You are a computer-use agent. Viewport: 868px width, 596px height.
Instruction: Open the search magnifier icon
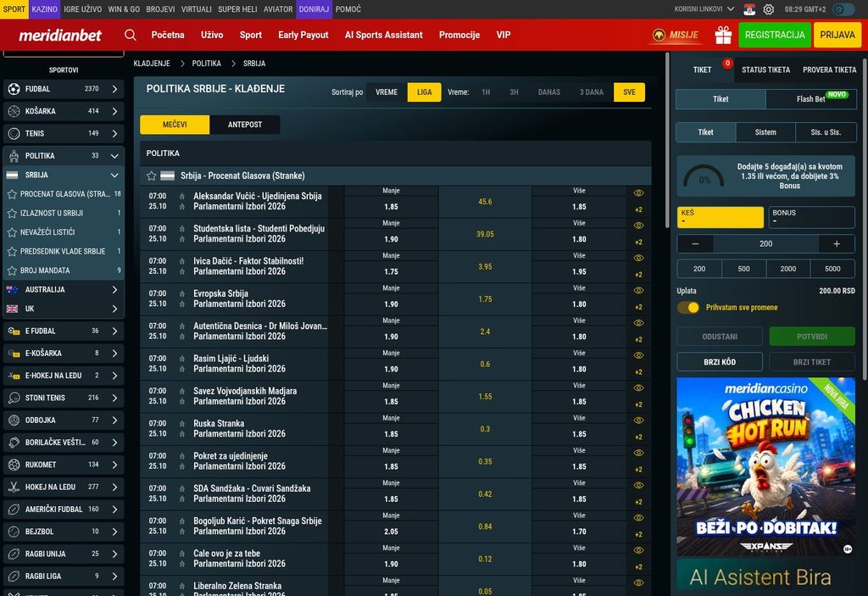click(130, 35)
